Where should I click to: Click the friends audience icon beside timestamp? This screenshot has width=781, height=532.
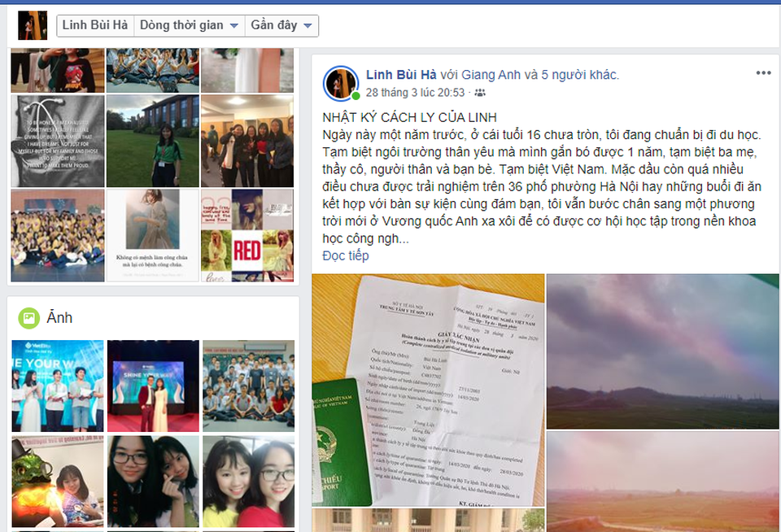(x=480, y=93)
